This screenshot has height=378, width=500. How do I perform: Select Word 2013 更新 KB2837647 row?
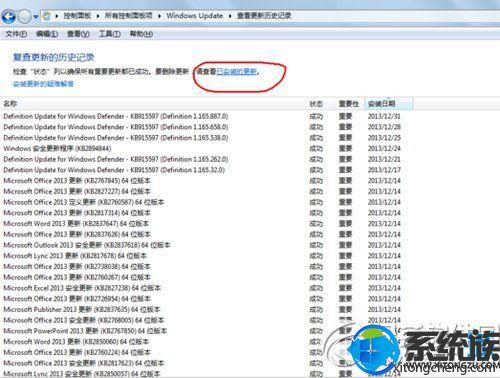76,223
